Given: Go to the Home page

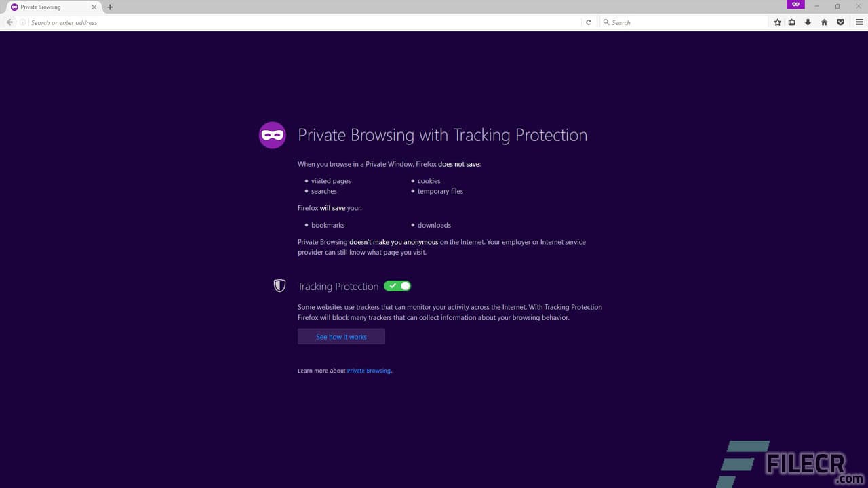Looking at the screenshot, I should [x=823, y=22].
